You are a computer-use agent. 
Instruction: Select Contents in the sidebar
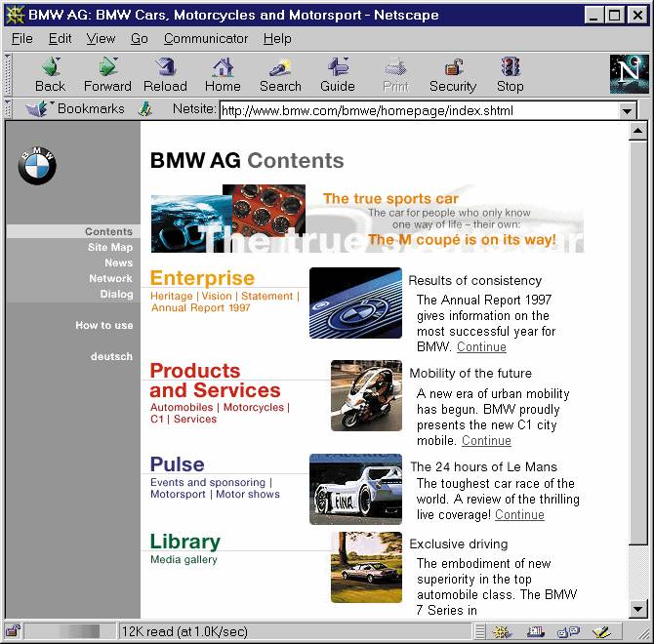point(109,232)
